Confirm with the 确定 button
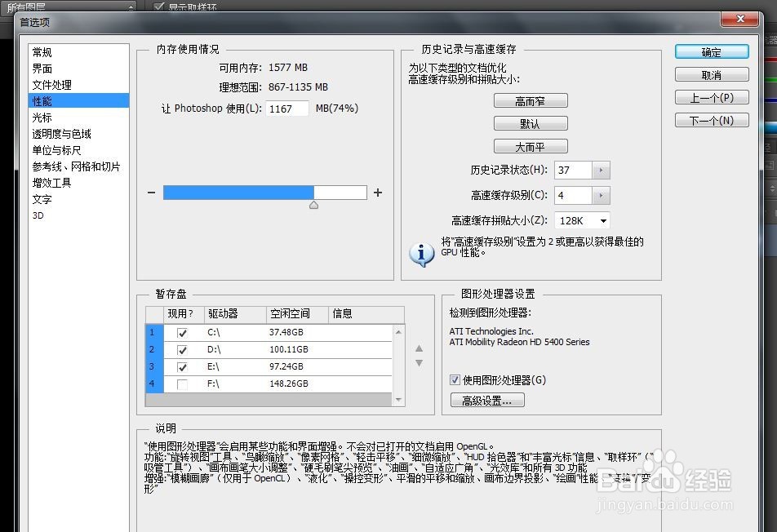The image size is (777, 532). point(712,52)
